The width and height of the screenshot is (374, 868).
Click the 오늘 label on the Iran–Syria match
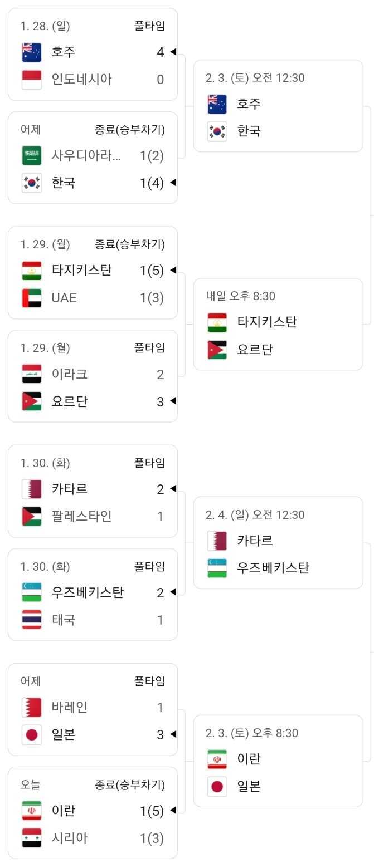pyautogui.click(x=31, y=785)
